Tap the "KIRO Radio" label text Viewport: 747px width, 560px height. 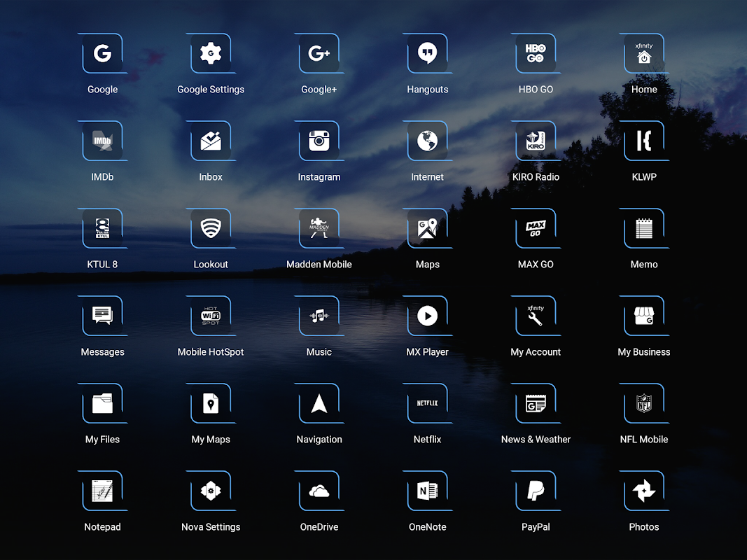[536, 176]
